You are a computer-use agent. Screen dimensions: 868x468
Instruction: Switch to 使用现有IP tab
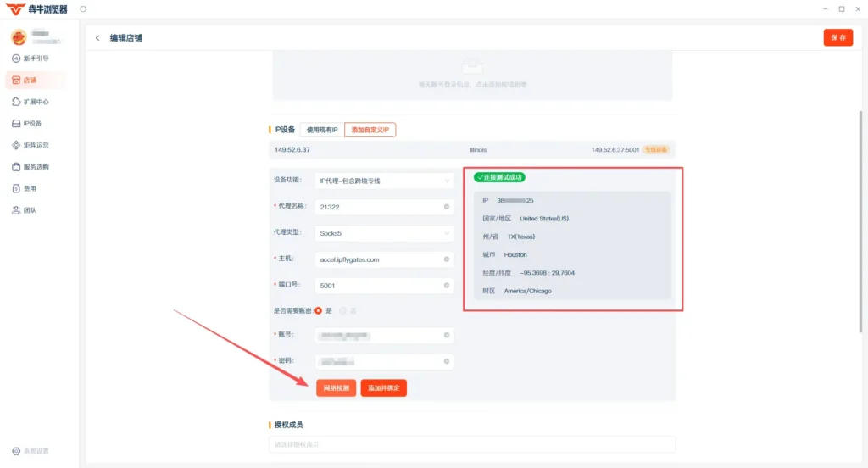tap(322, 130)
